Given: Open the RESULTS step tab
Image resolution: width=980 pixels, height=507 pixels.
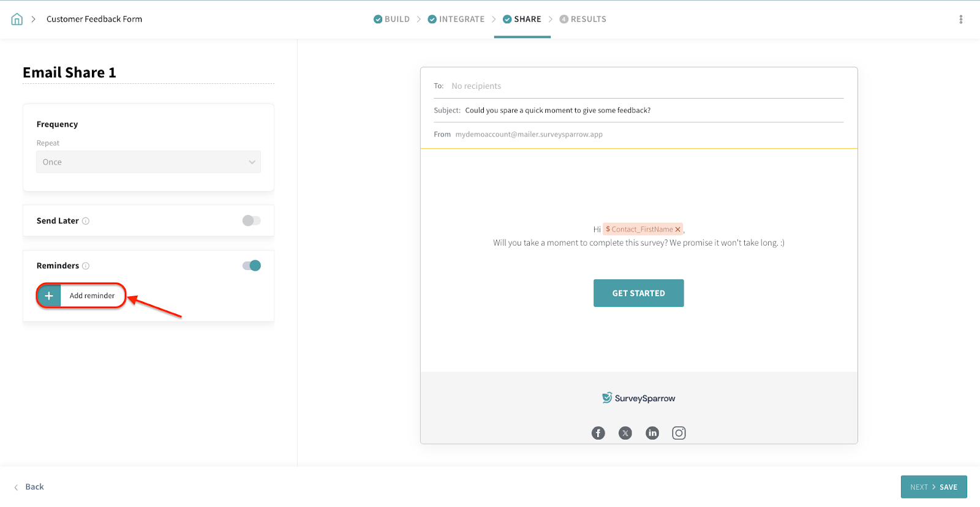Looking at the screenshot, I should [582, 19].
